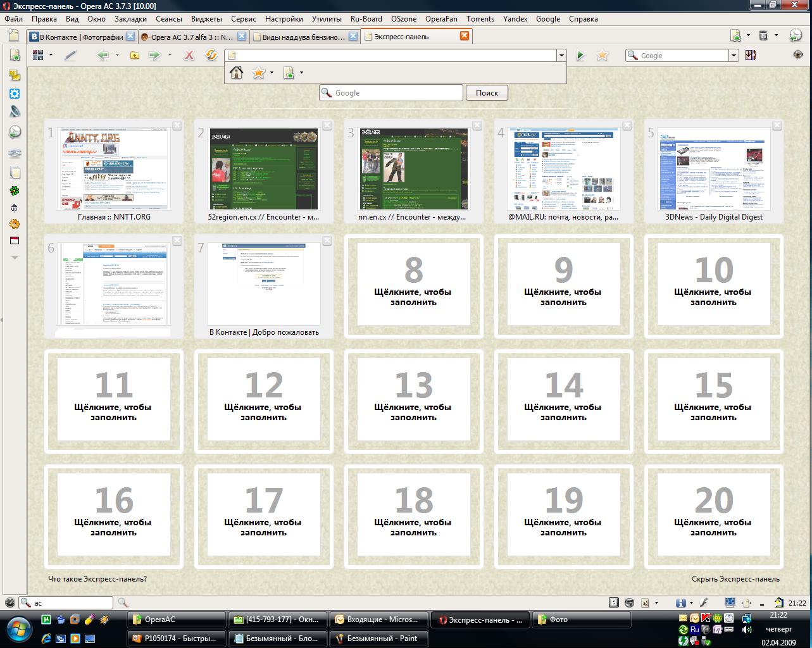Open the ICQ flower panel in the sidebar
812x648 pixels.
[15, 190]
